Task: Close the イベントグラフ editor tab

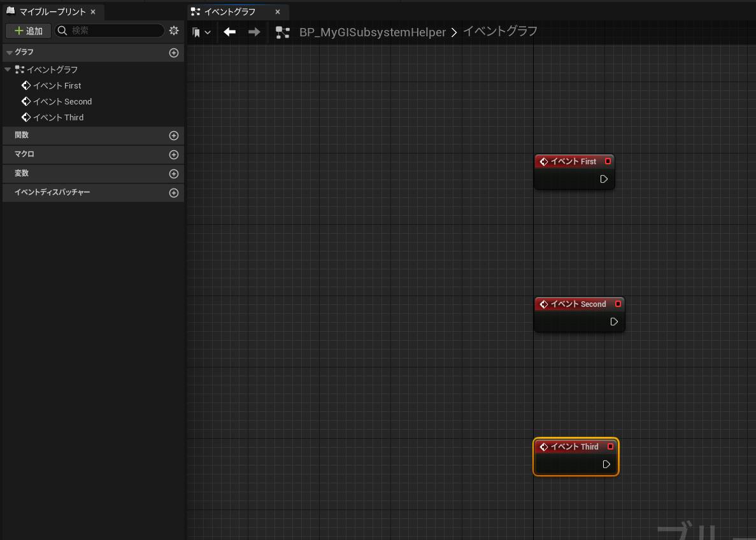Action: 278,11
